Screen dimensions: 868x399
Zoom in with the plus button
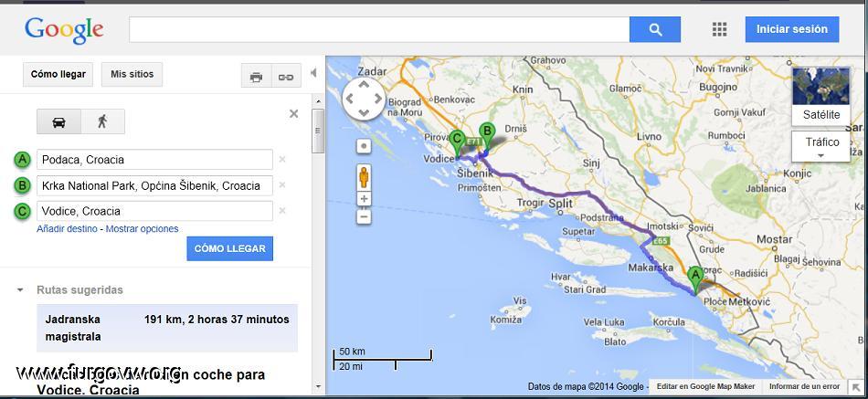[364, 199]
